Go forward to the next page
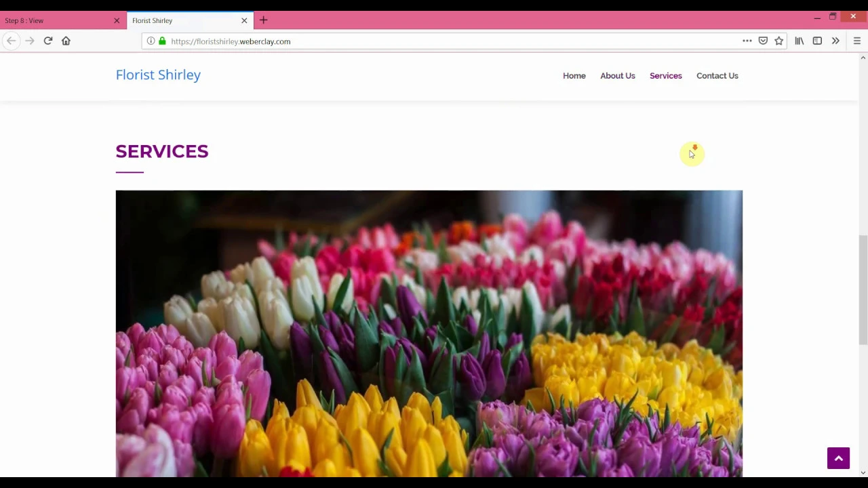This screenshot has width=868, height=488. point(29,41)
